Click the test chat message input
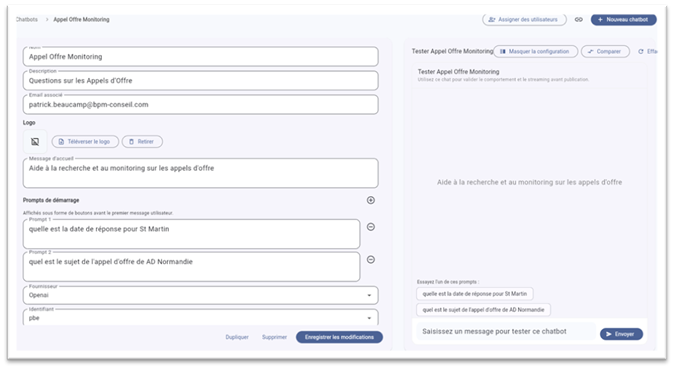Screen dimensions: 674x369 click(x=506, y=332)
